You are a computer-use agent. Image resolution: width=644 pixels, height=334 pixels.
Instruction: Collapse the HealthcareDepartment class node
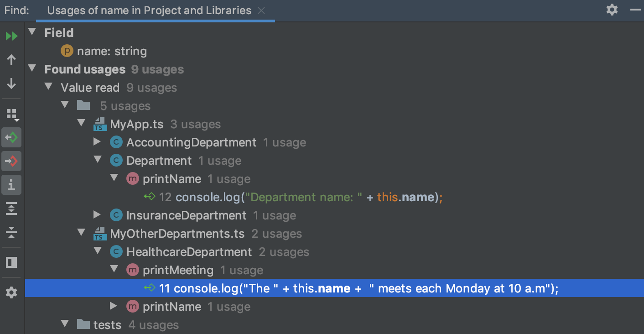97,251
